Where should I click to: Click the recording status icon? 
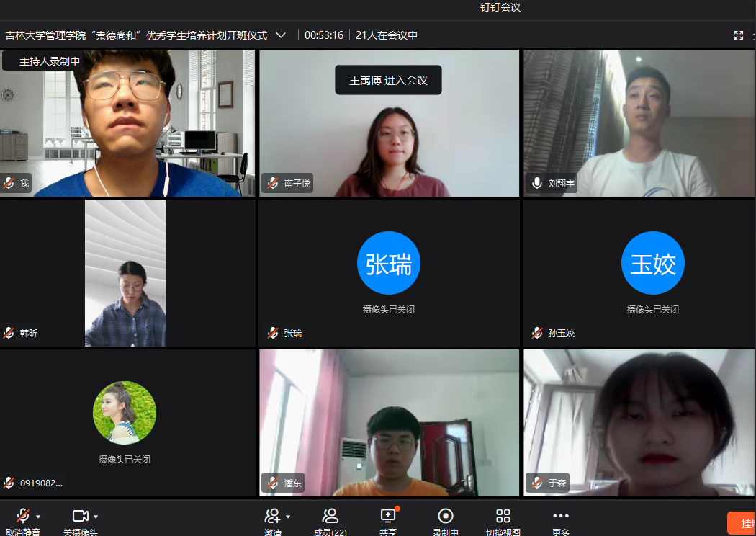tap(446, 516)
